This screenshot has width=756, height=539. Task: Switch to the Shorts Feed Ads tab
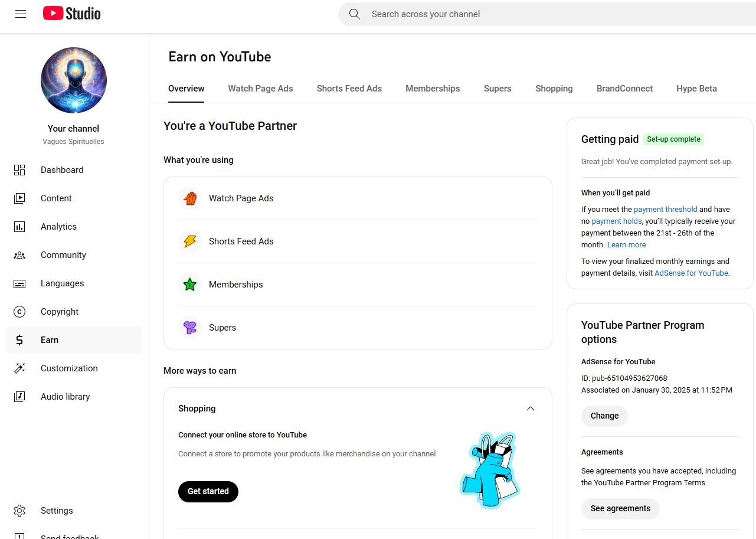coord(349,89)
